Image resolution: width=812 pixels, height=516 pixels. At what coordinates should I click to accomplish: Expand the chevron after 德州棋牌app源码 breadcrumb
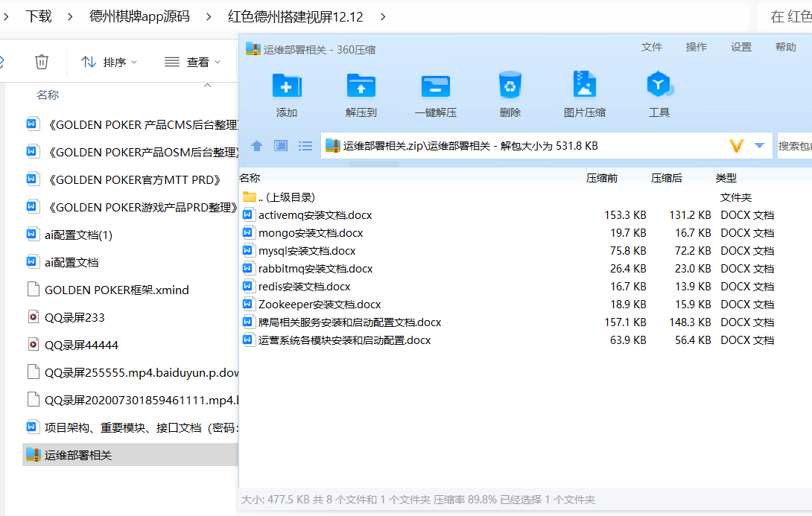pyautogui.click(x=209, y=16)
